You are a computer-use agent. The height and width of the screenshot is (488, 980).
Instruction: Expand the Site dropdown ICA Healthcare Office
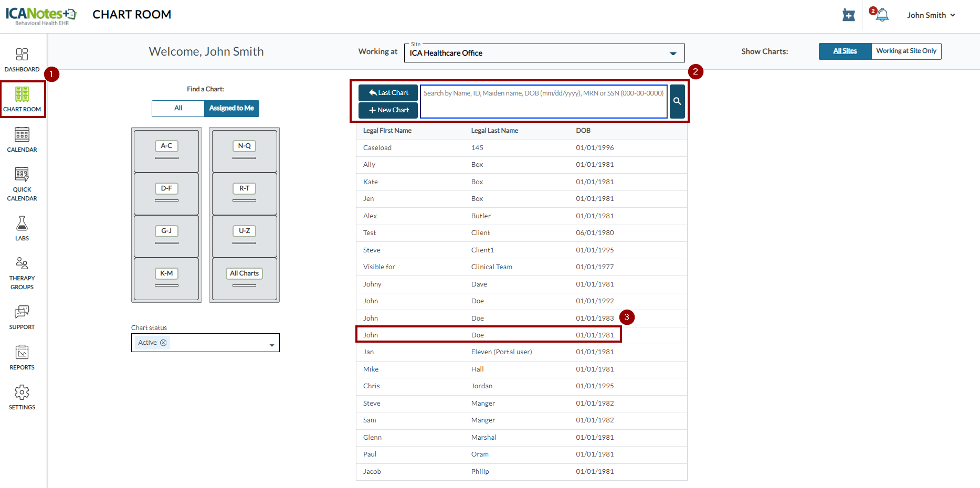click(x=672, y=54)
